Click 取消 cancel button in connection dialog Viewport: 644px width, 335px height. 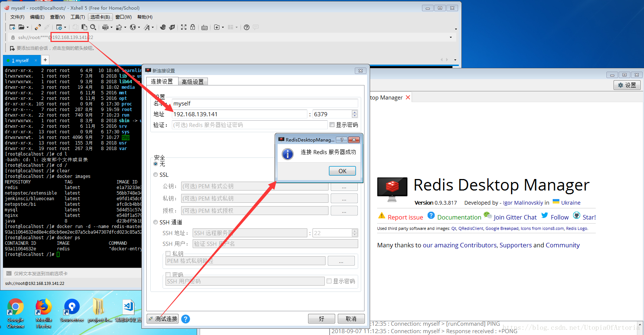pos(351,319)
